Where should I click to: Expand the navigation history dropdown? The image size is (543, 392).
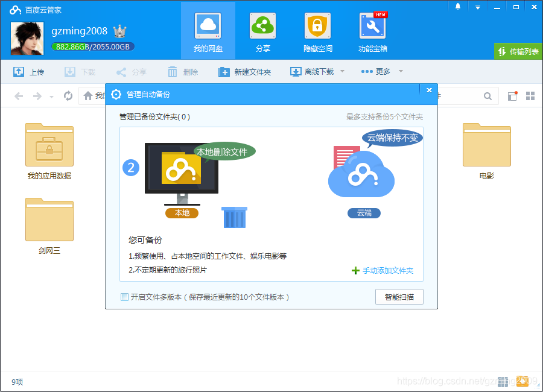pyautogui.click(x=51, y=97)
